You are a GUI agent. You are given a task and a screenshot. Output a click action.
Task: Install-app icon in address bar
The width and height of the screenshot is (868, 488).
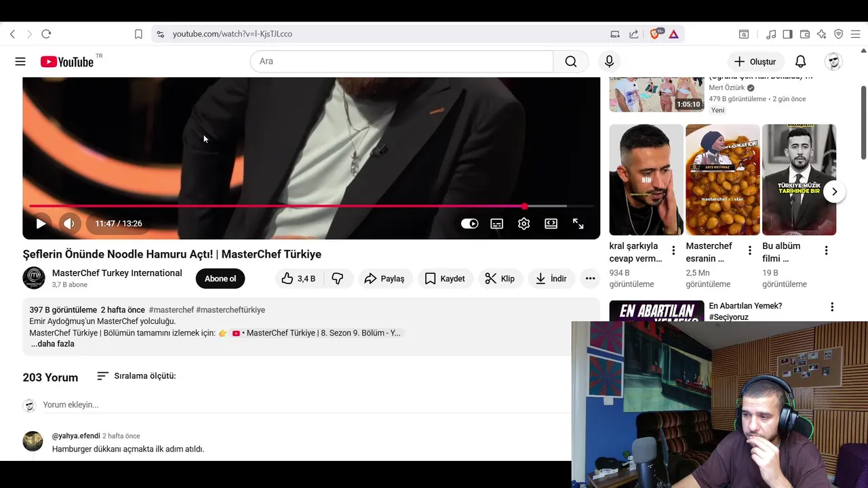click(615, 34)
